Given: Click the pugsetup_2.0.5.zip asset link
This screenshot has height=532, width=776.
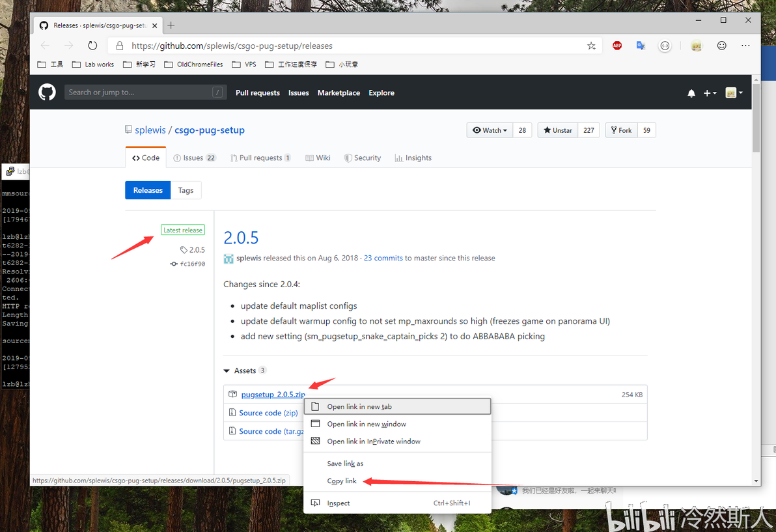Looking at the screenshot, I should point(273,395).
